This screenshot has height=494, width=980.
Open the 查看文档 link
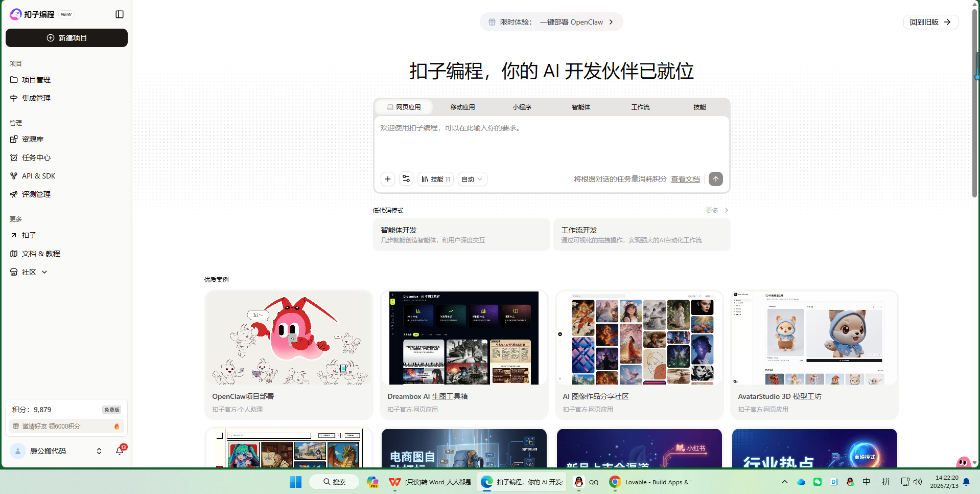(x=686, y=179)
